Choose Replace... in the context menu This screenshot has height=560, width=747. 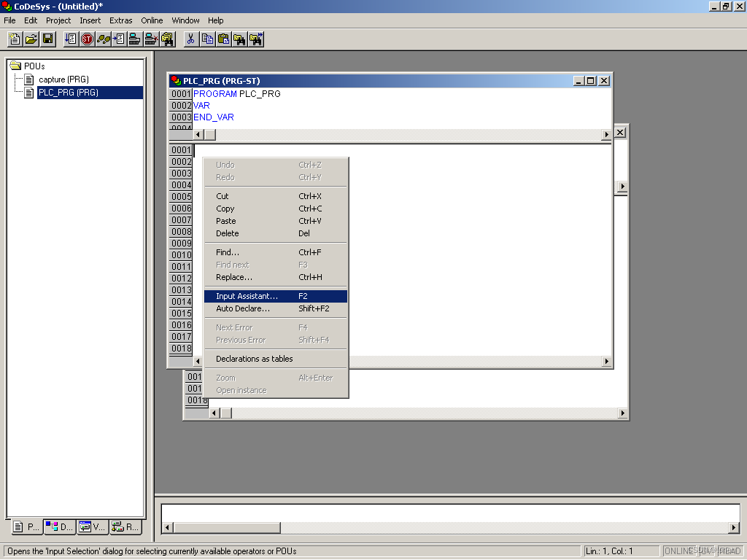(275, 277)
